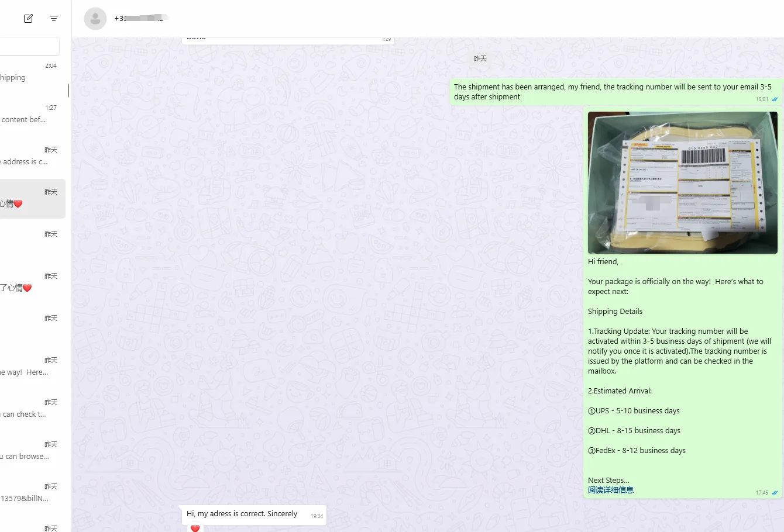Open chat preview 'e way! Here...'
The width and height of the screenshot is (784, 532).
(25, 372)
